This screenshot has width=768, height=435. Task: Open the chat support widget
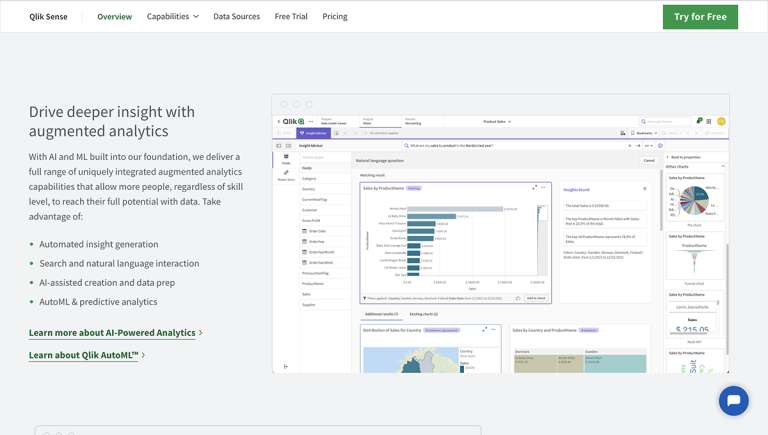pyautogui.click(x=733, y=400)
